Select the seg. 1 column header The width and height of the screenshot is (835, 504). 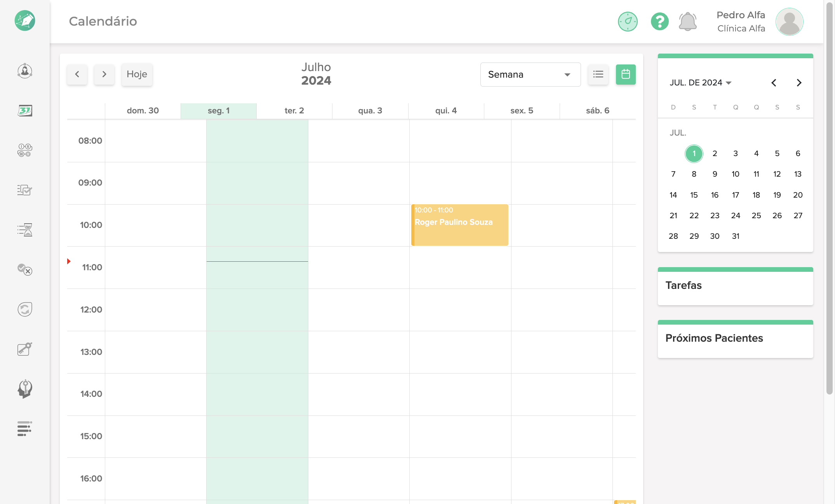click(218, 111)
